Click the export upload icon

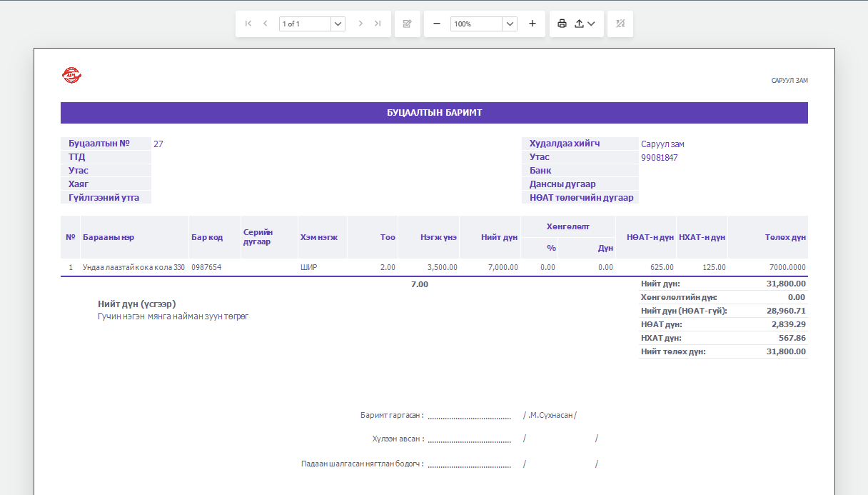point(580,24)
